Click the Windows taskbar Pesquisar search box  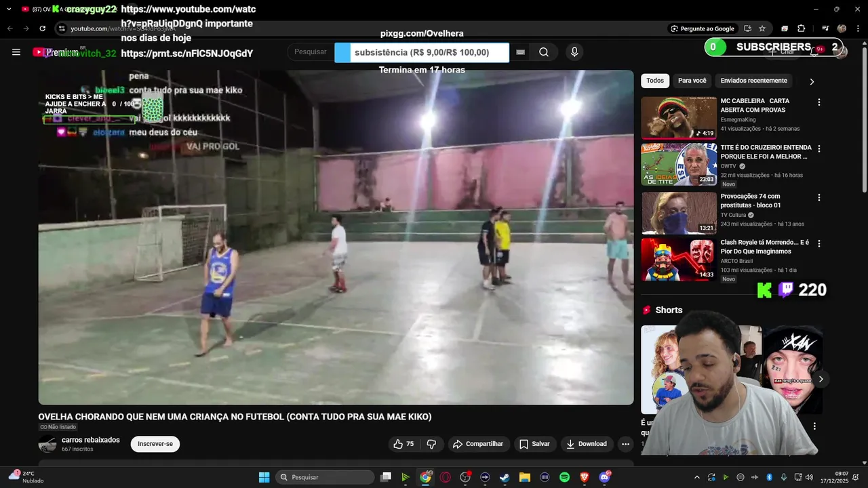(x=325, y=477)
